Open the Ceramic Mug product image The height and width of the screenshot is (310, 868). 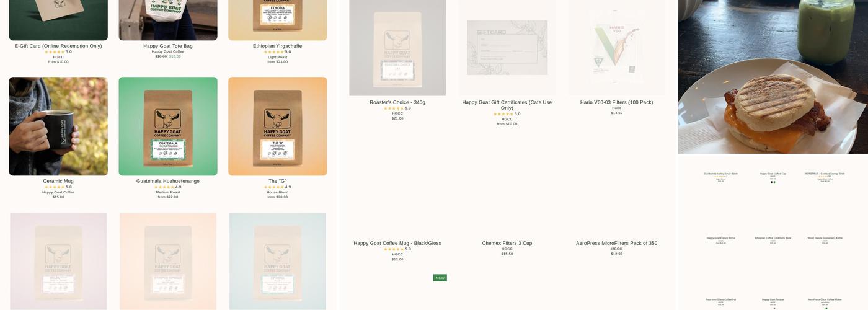[x=58, y=126]
